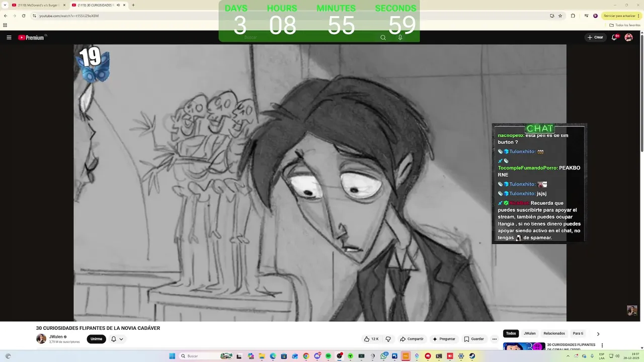Click the Compartir share button

pyautogui.click(x=412, y=339)
